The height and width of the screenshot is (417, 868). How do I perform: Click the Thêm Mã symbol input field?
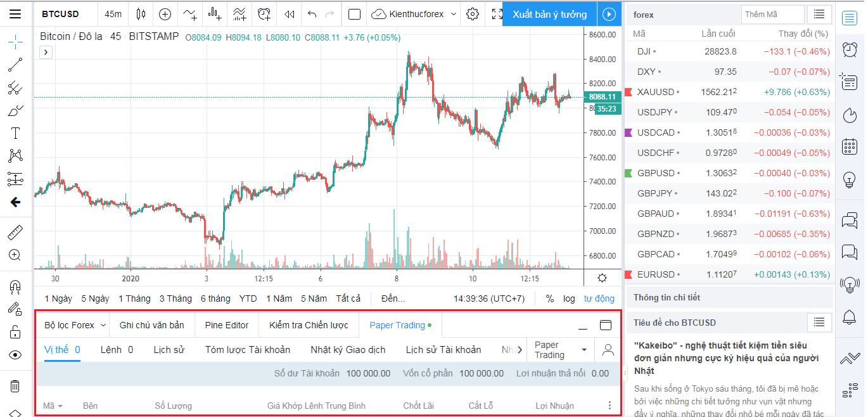pos(772,15)
